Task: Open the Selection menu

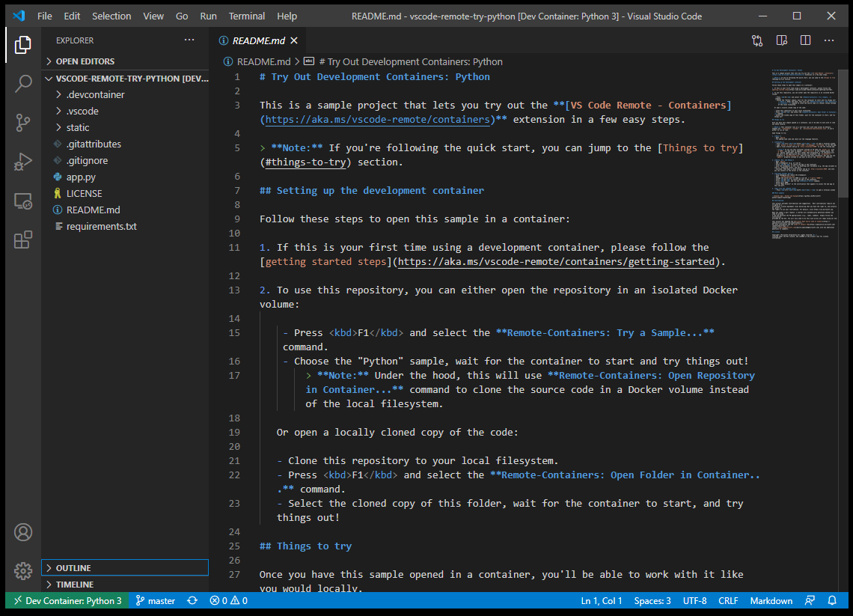Action: click(x=111, y=16)
